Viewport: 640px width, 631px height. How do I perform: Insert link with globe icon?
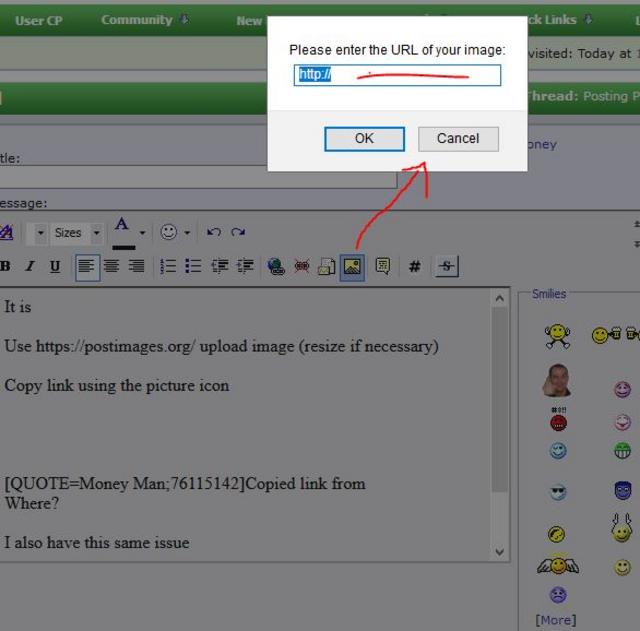[x=276, y=266]
